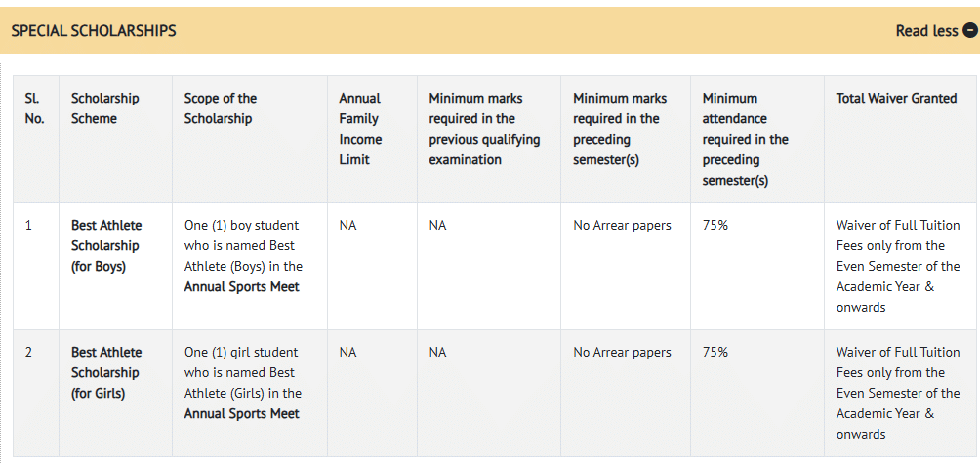980x464 pixels.
Task: Click the tuition waiver text in girls row
Action: click(x=898, y=393)
